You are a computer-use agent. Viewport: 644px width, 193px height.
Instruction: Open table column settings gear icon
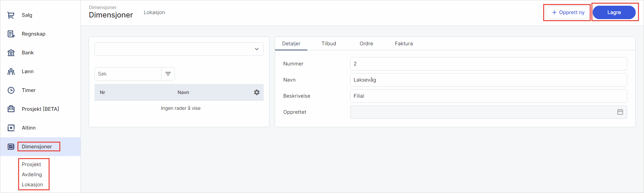pyautogui.click(x=257, y=92)
